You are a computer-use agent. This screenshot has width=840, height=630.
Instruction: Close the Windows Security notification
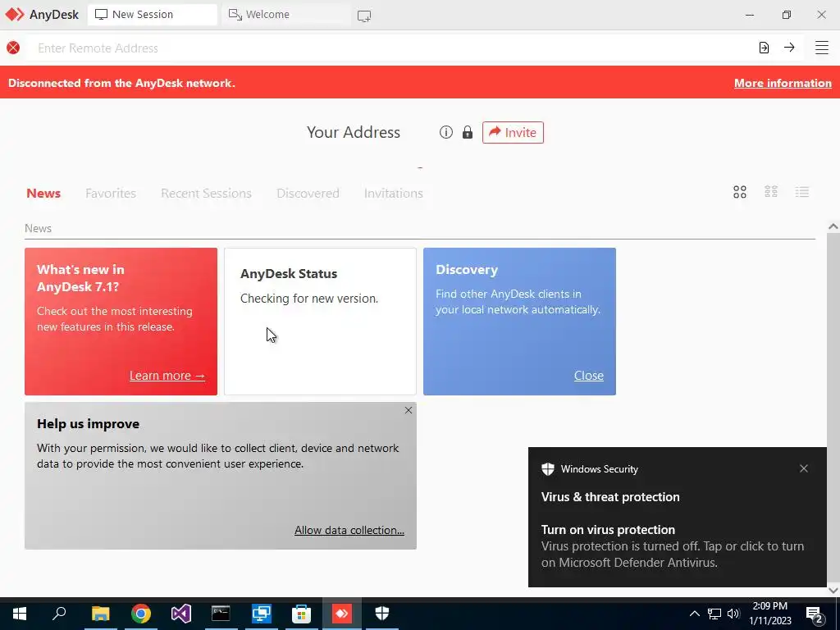tap(804, 468)
